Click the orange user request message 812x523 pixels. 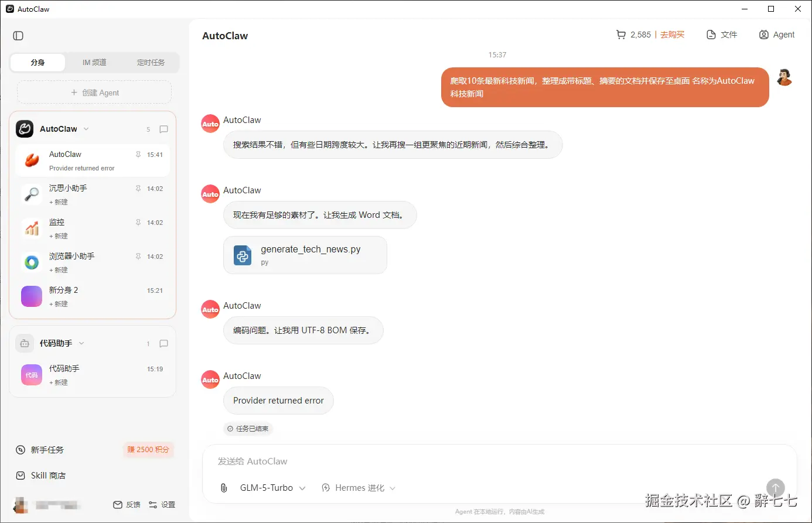(x=605, y=87)
